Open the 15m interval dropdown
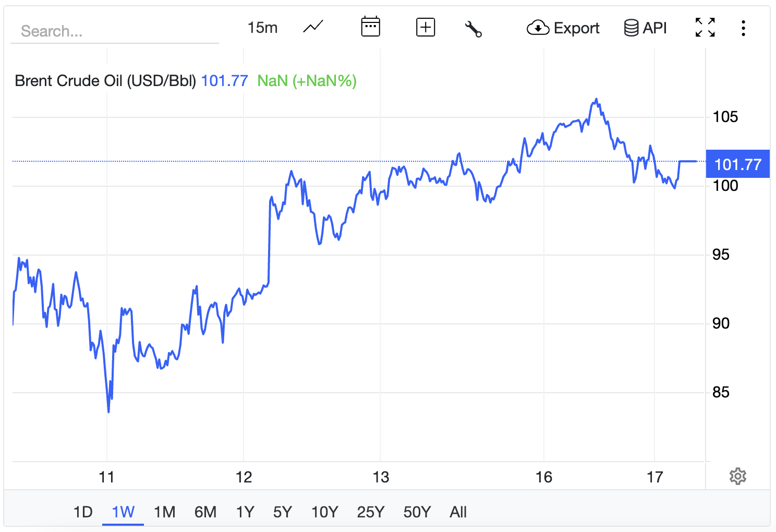 [262, 28]
